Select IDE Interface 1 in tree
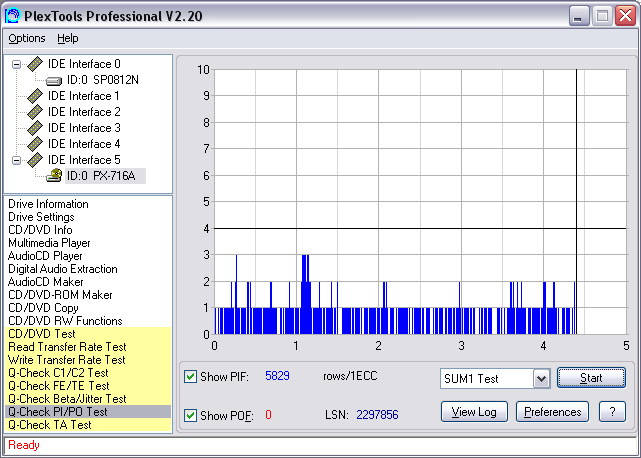 (84, 96)
